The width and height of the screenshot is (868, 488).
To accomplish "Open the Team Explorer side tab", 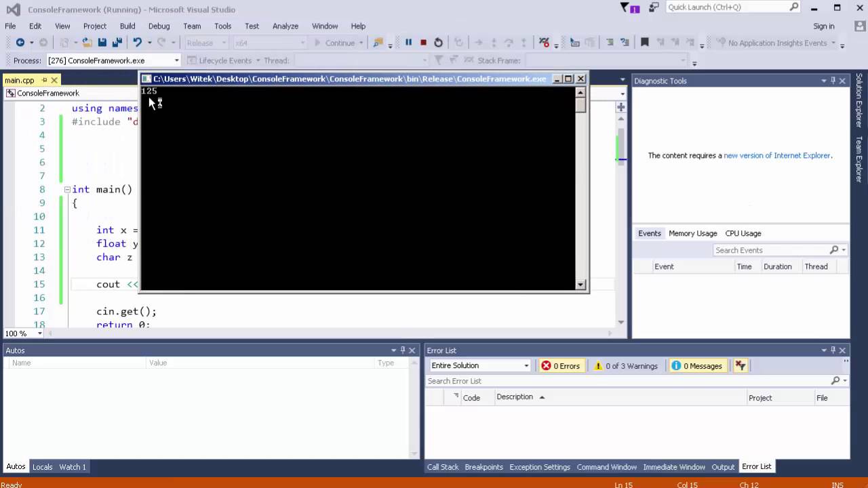I will 859,159.
